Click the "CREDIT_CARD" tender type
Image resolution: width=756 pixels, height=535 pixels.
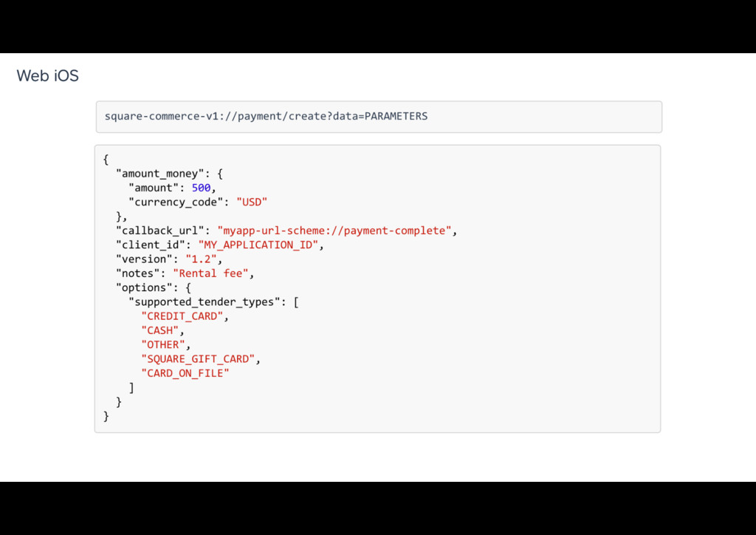(x=182, y=316)
